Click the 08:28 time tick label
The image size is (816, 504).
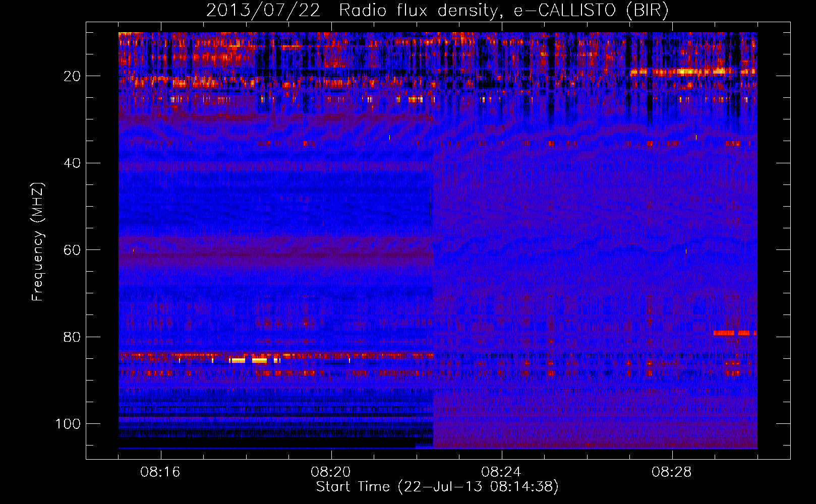[672, 472]
